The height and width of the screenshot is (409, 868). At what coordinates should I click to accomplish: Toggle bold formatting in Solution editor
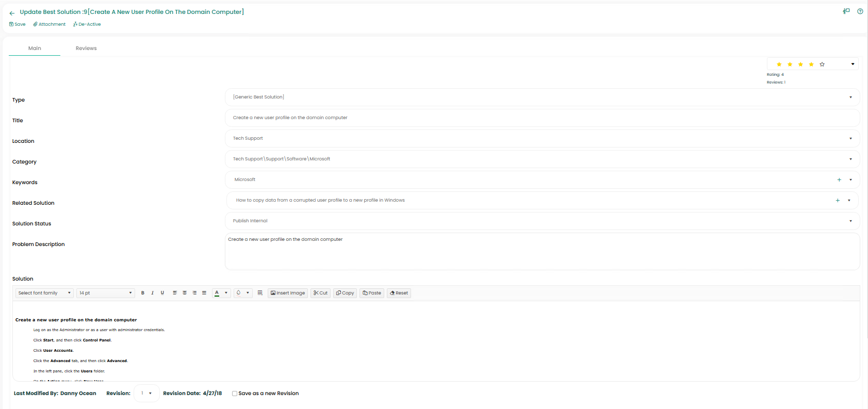coord(143,293)
